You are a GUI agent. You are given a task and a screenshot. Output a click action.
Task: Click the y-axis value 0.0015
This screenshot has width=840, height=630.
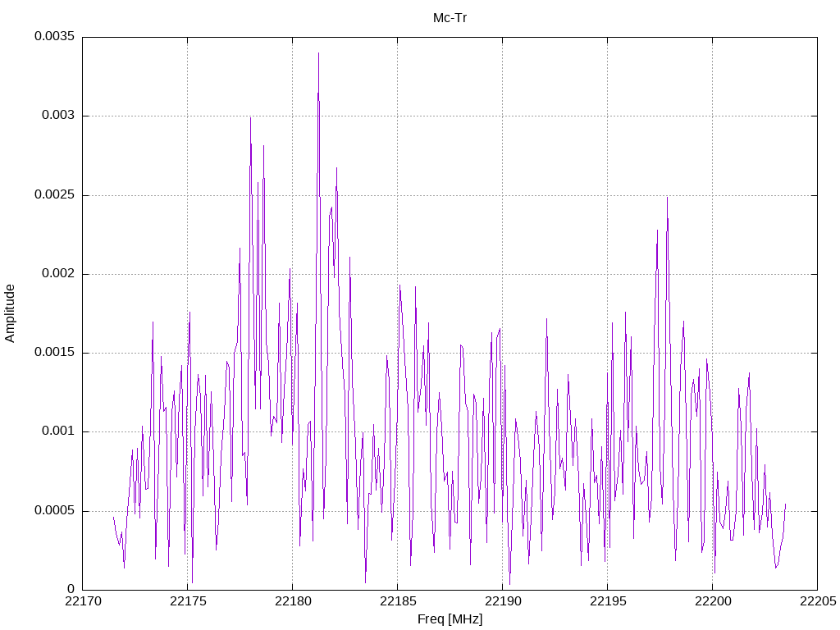pyautogui.click(x=55, y=353)
